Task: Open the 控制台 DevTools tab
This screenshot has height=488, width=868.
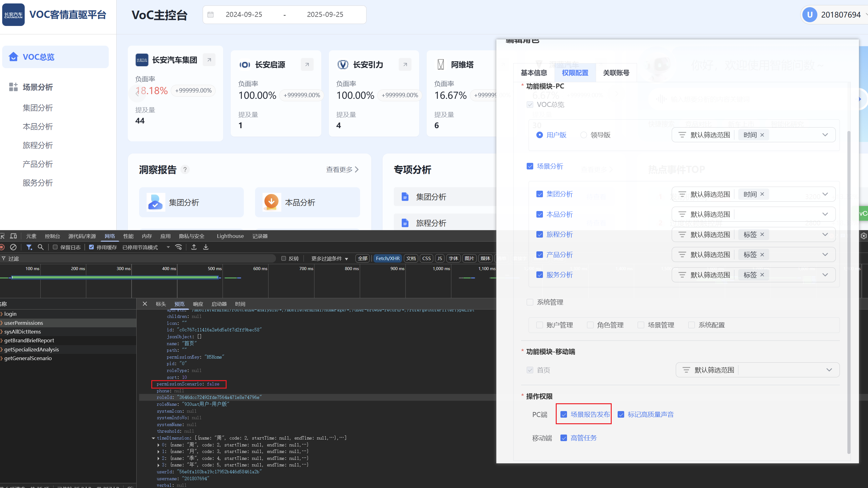Action: tap(52, 236)
